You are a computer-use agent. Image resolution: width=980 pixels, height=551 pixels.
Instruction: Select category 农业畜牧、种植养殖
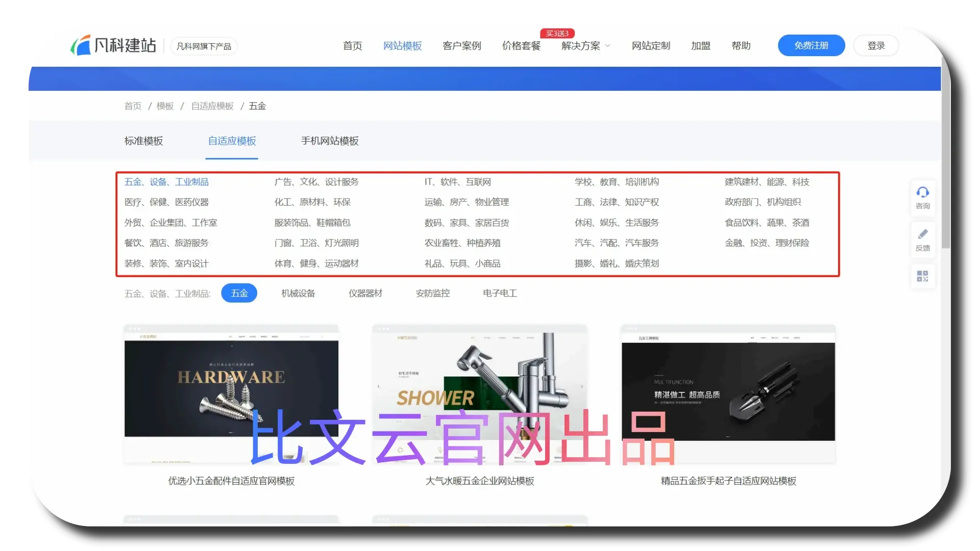point(462,243)
